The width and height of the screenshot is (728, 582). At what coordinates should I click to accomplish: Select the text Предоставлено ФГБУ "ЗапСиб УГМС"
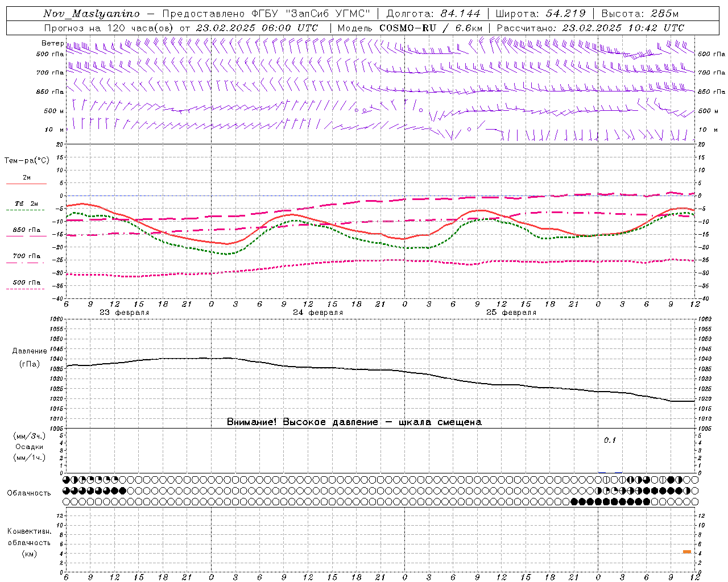coord(267,14)
